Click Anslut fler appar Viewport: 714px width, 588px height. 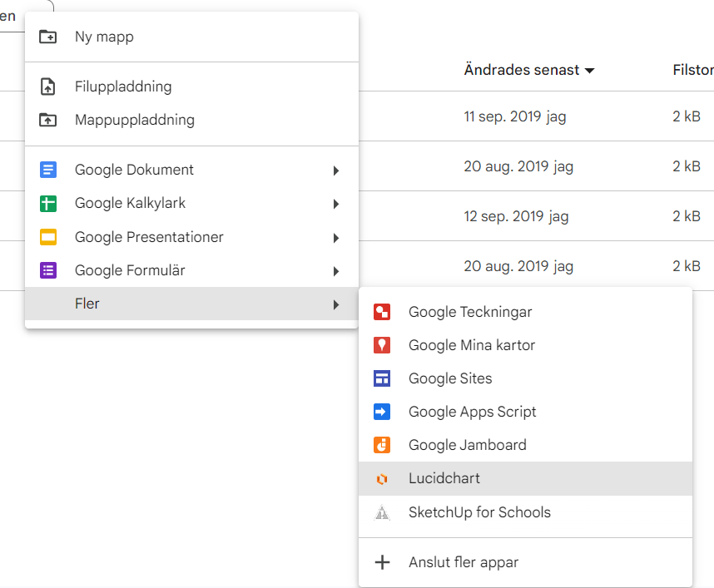pyautogui.click(x=525, y=562)
